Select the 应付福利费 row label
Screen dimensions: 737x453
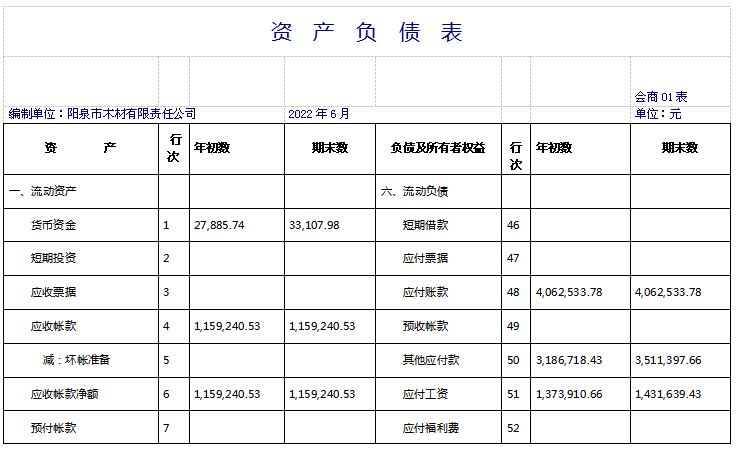[x=431, y=428]
